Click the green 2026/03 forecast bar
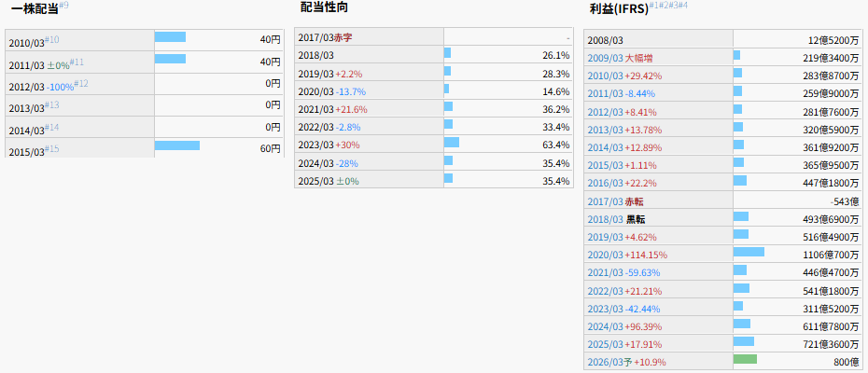The height and width of the screenshot is (373, 868). click(745, 359)
